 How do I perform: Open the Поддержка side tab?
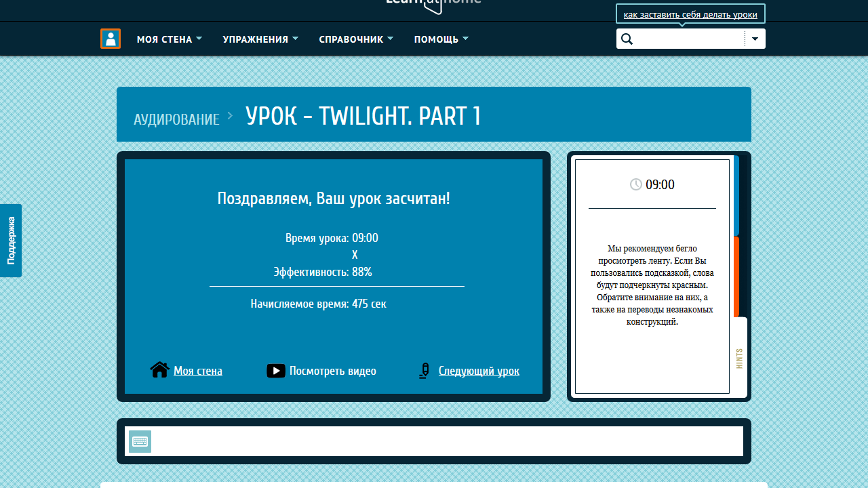(x=11, y=241)
